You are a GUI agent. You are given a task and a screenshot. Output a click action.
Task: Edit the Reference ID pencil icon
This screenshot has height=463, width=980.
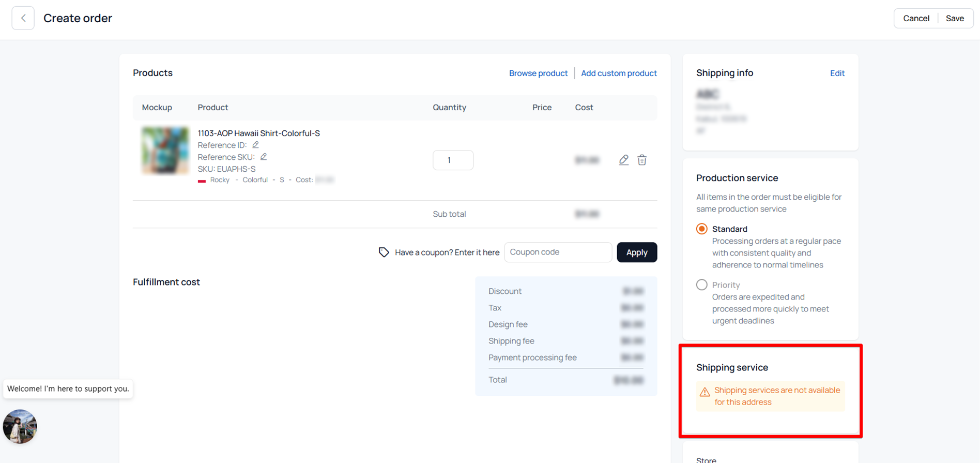click(x=255, y=145)
